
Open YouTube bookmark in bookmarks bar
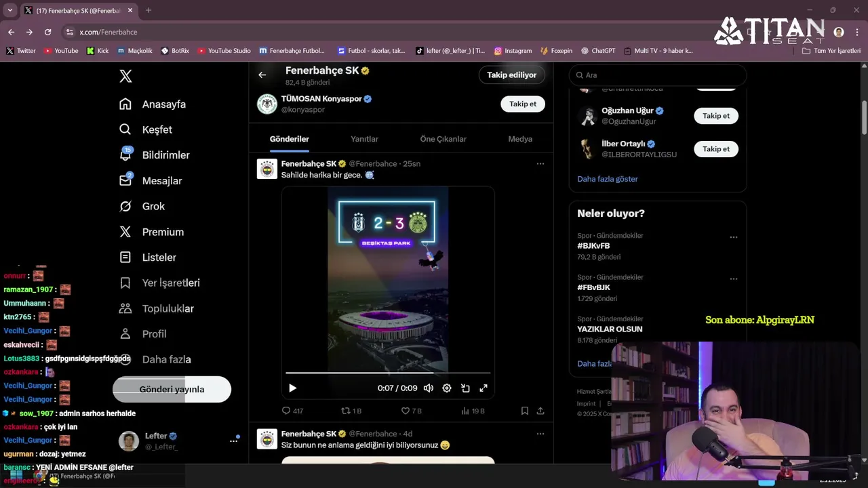(x=60, y=51)
